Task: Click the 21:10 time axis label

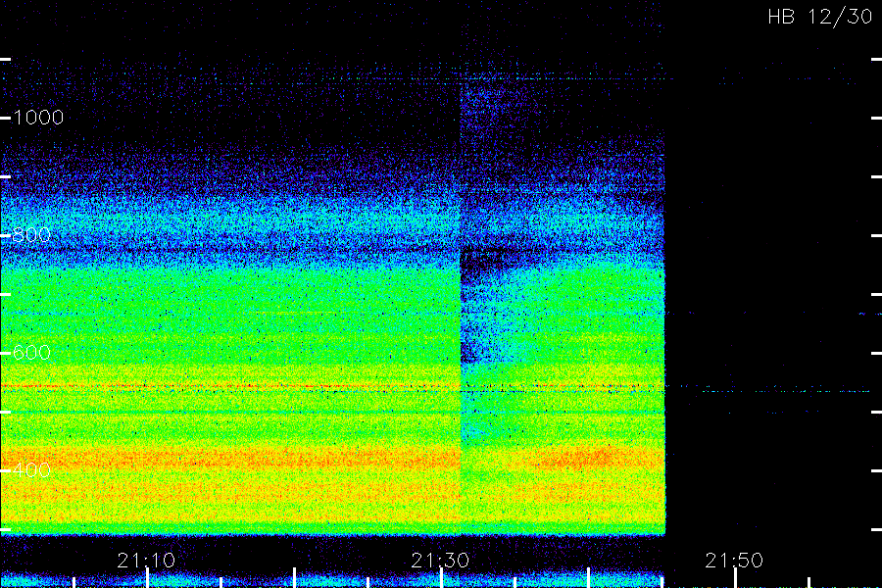Action: click(x=146, y=561)
